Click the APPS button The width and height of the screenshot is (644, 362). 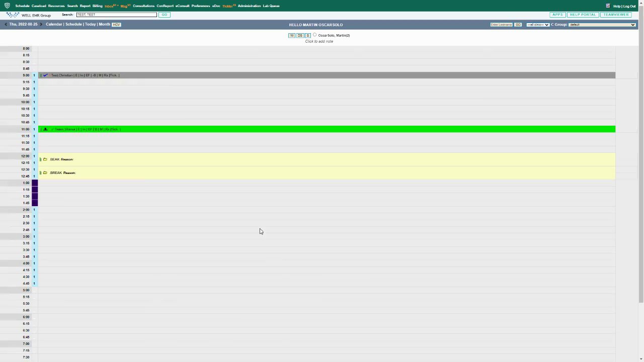click(x=557, y=15)
